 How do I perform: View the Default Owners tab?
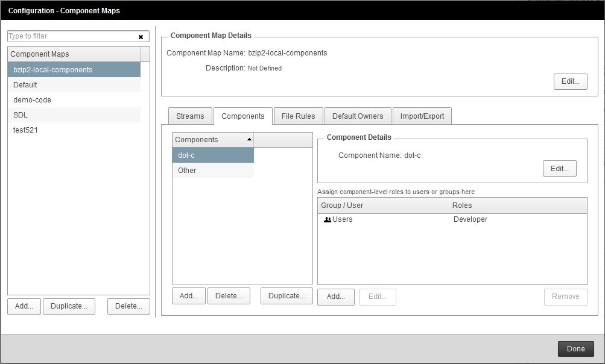point(358,116)
